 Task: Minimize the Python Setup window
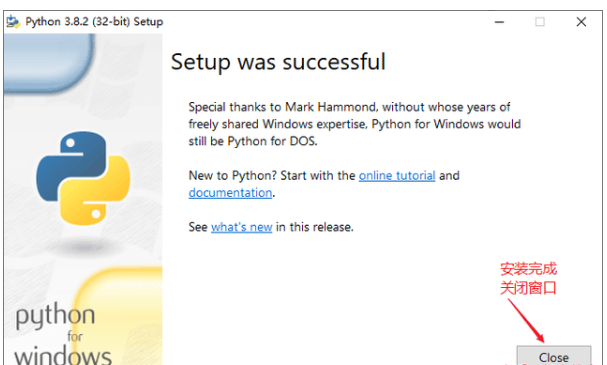[x=499, y=22]
